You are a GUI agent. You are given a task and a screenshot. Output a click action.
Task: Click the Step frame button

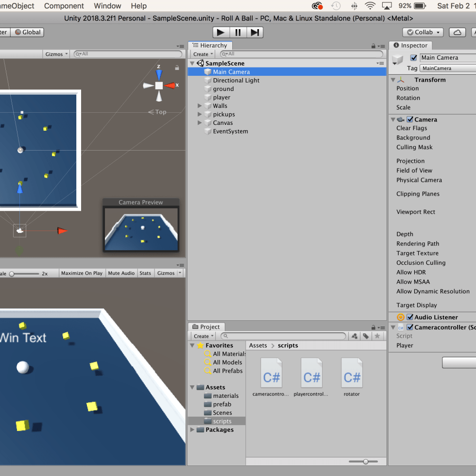(x=255, y=32)
